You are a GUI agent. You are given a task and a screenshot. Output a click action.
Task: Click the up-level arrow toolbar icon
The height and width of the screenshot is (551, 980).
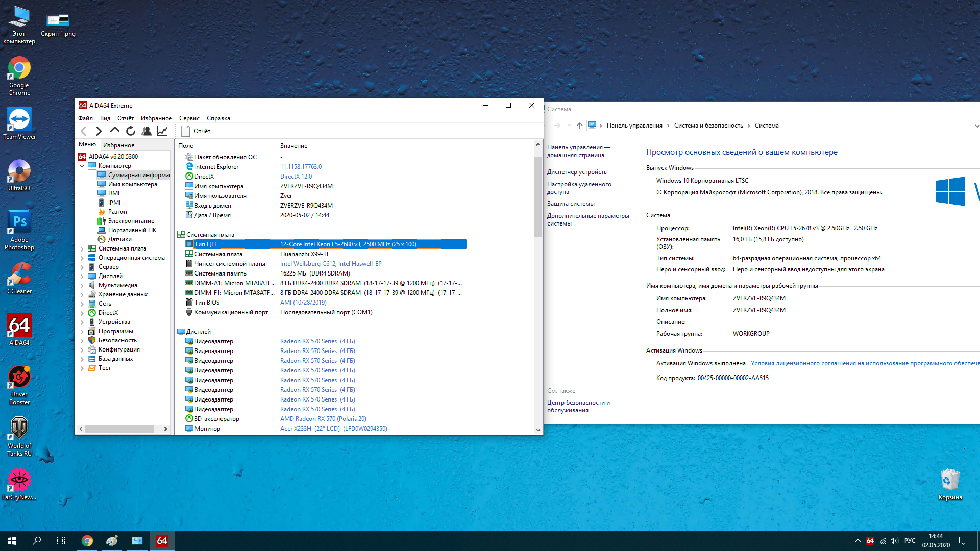115,131
